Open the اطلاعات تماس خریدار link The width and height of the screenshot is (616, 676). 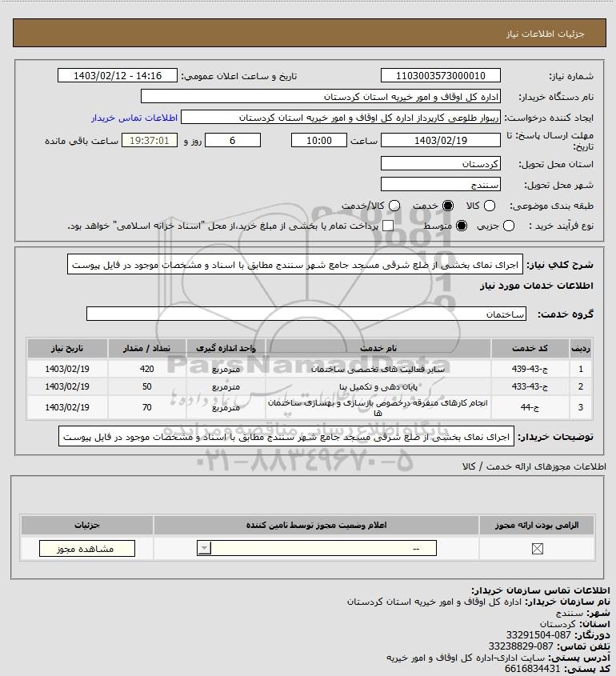(134, 118)
